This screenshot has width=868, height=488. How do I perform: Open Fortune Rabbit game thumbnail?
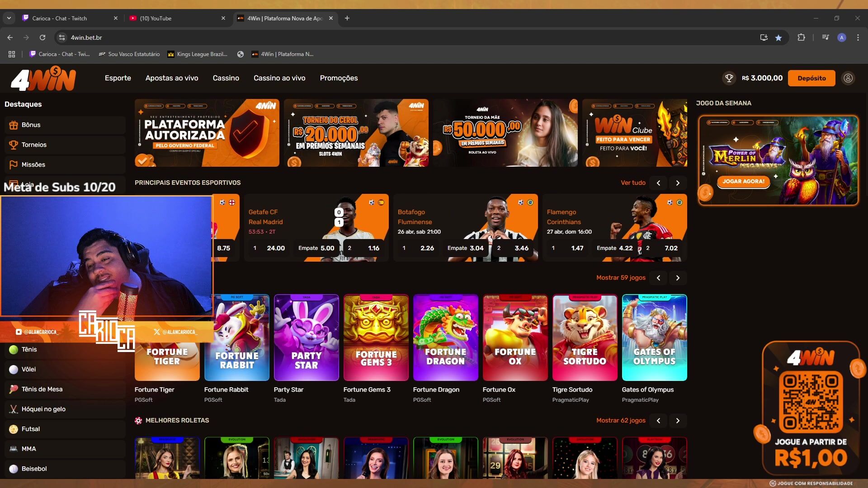pyautogui.click(x=237, y=338)
